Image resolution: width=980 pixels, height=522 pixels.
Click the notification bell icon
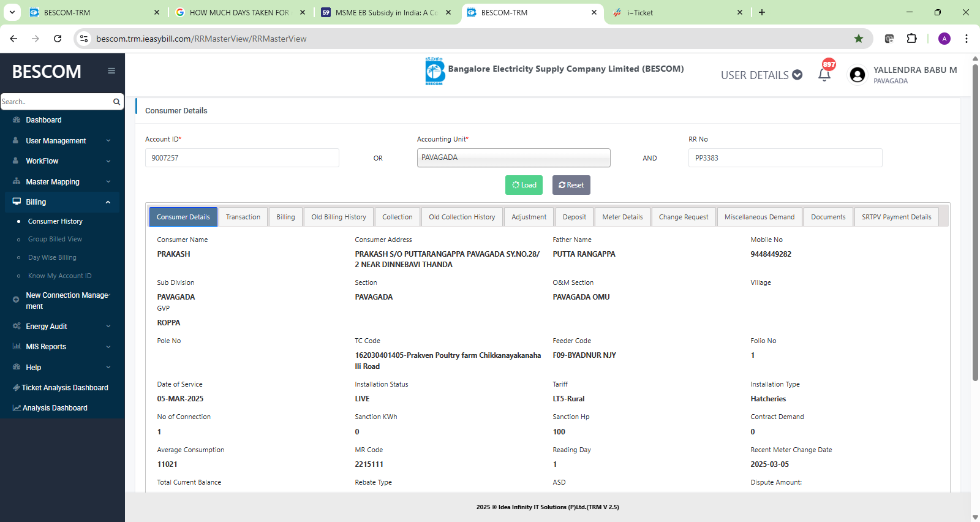[x=824, y=75]
